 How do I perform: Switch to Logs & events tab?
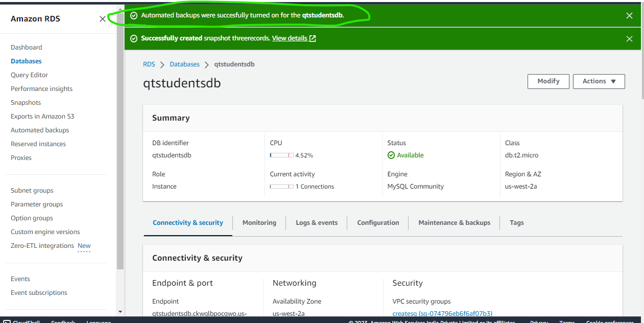(317, 223)
